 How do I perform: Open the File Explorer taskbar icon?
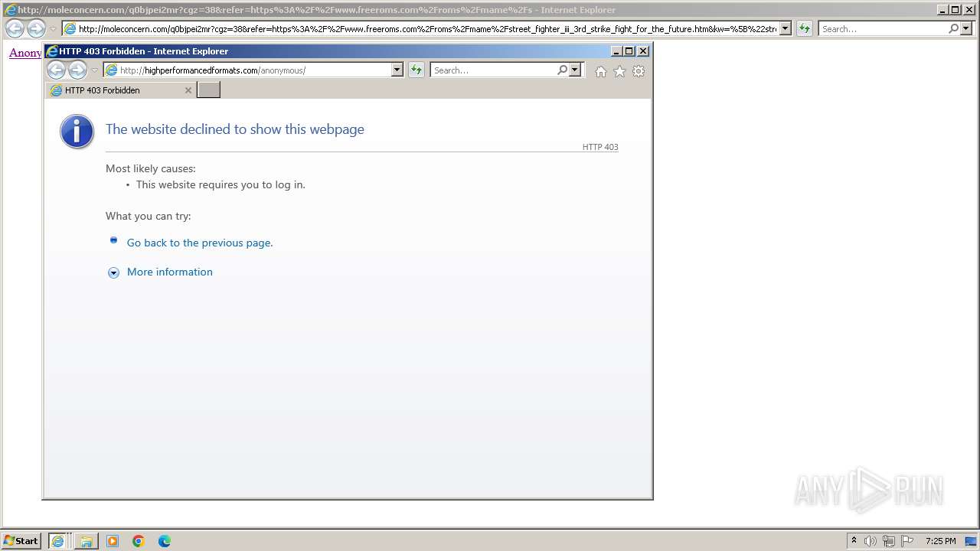click(x=87, y=541)
